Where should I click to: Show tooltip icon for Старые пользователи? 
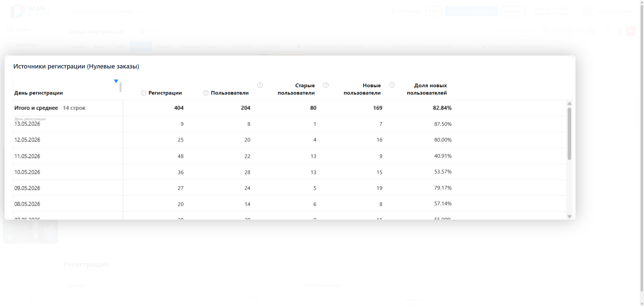pyautogui.click(x=260, y=85)
